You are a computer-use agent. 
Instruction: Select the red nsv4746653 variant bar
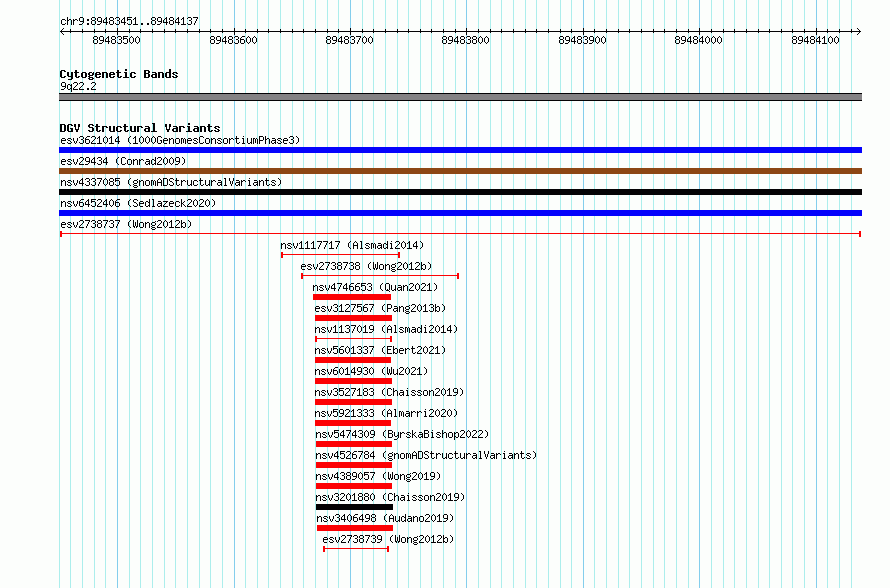tap(352, 297)
